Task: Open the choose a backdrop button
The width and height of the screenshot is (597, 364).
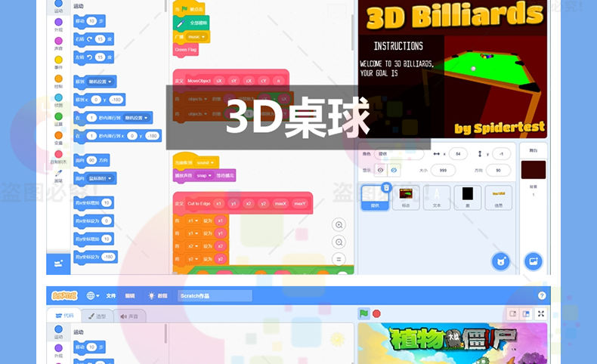Action: coord(533,261)
